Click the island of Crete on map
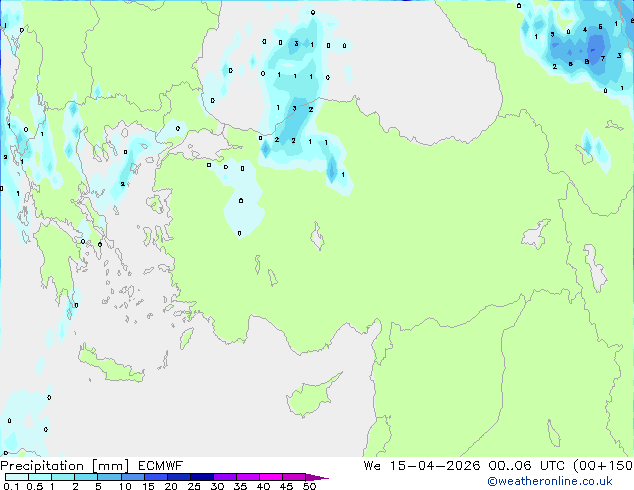The image size is (634, 490). coord(110,364)
